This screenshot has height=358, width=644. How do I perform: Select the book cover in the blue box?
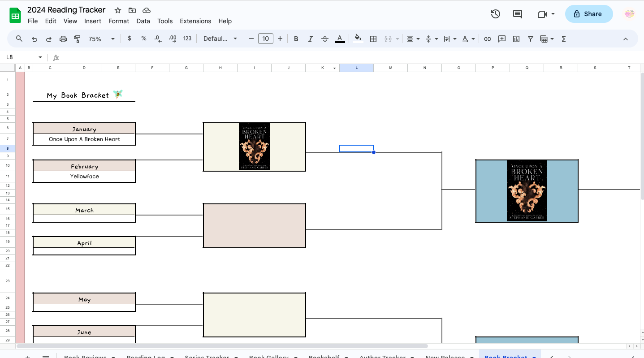click(x=527, y=190)
